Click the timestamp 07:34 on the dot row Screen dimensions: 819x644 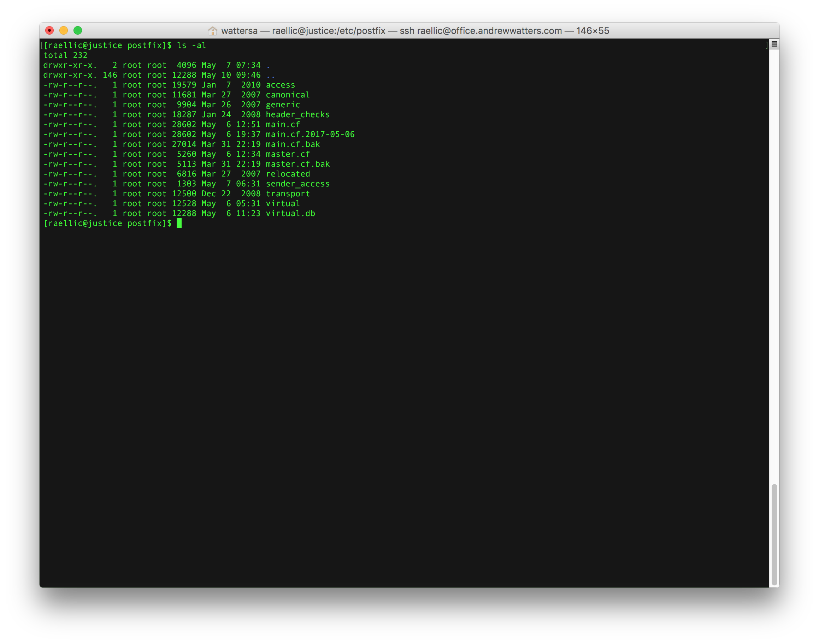pos(248,65)
